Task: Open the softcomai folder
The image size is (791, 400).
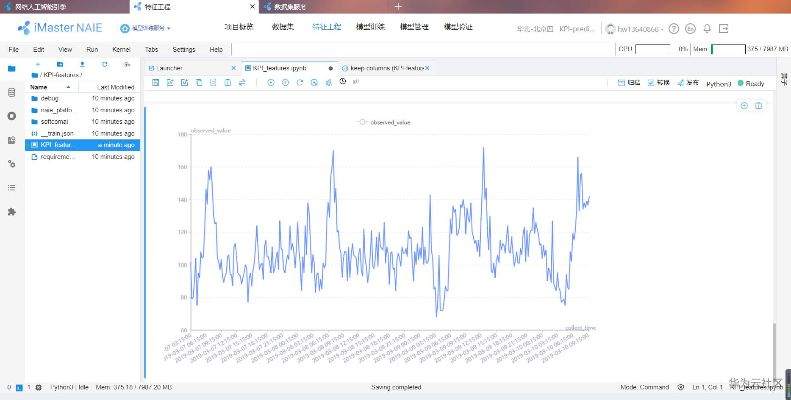Action: (55, 121)
